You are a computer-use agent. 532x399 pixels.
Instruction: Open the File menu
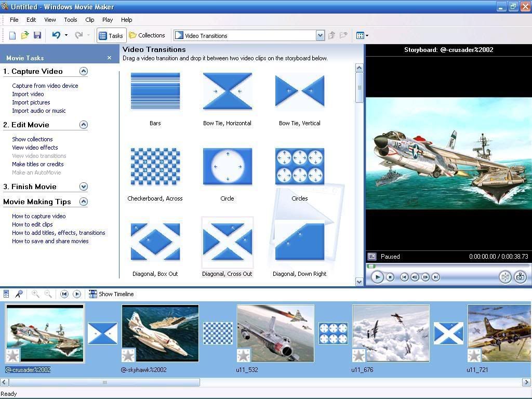(14, 20)
